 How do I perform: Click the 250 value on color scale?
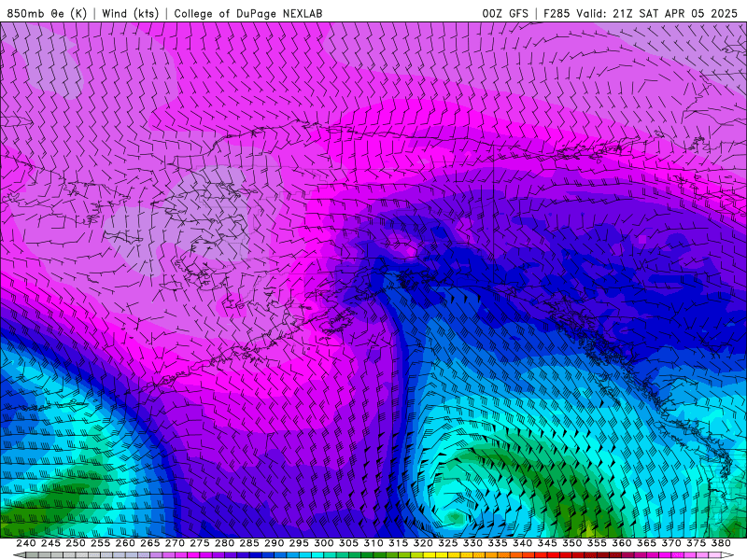click(76, 543)
